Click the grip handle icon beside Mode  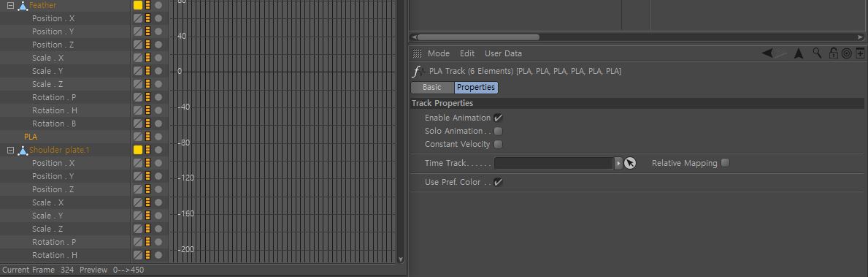[x=418, y=54]
